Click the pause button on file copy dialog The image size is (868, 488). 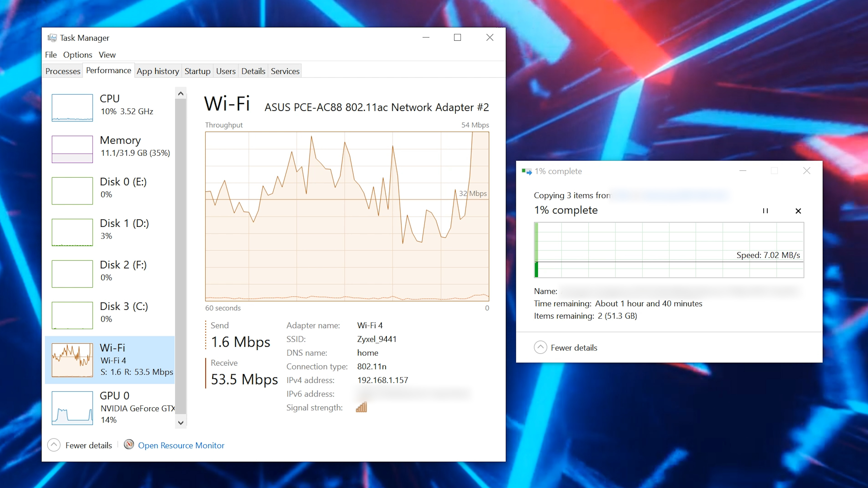click(x=765, y=210)
